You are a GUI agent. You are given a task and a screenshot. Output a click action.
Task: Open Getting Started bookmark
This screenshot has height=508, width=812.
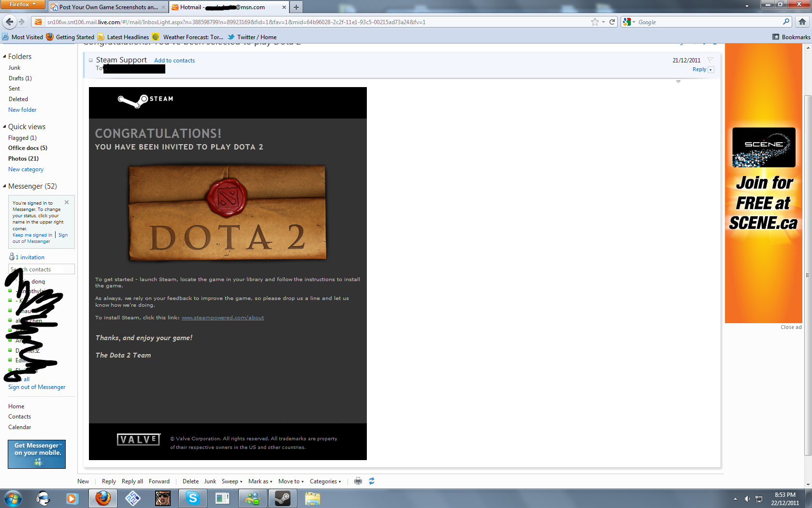(71, 37)
